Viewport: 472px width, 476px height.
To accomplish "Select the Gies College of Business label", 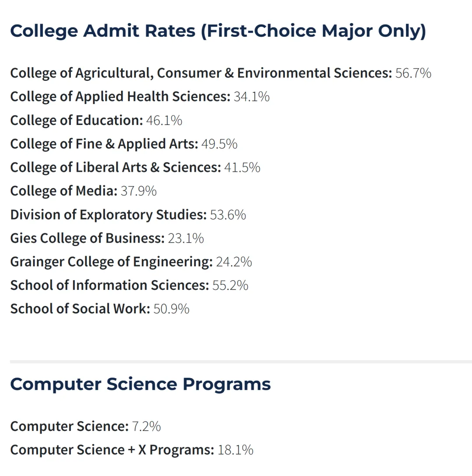I will (87, 238).
